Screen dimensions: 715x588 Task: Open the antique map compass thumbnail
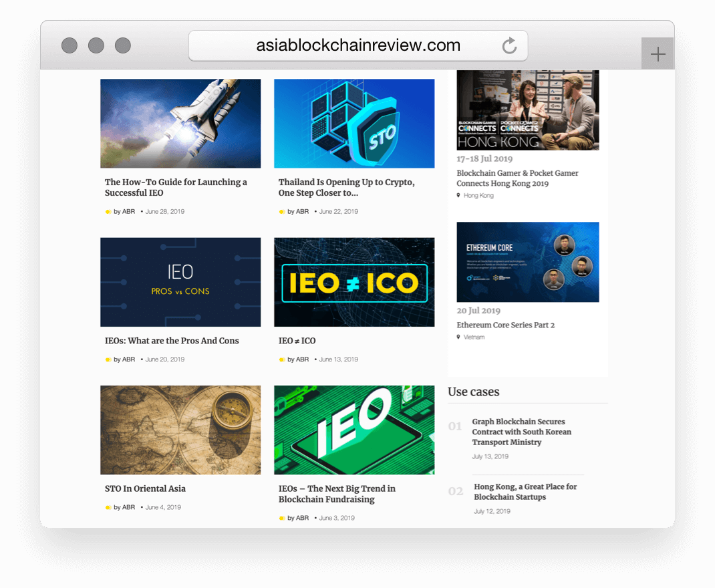tap(180, 430)
